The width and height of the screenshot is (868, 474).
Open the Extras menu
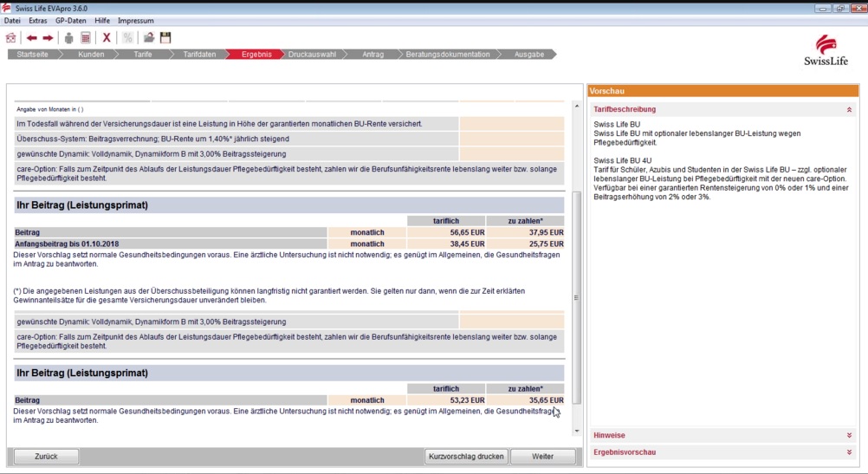click(38, 21)
